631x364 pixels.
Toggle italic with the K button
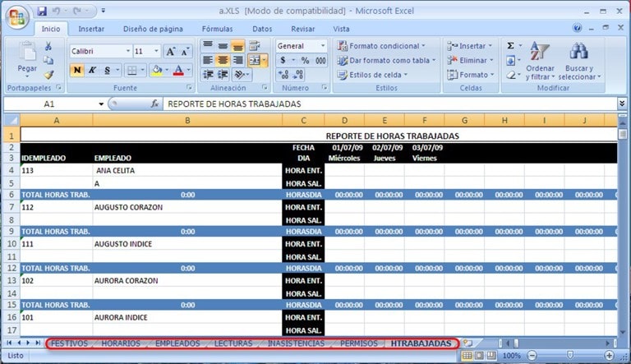tap(92, 71)
